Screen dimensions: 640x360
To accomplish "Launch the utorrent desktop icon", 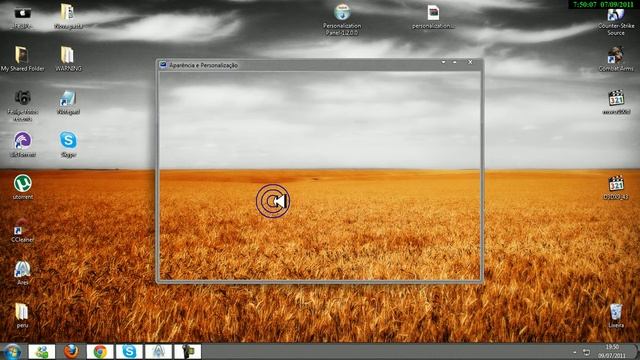I will (22, 183).
